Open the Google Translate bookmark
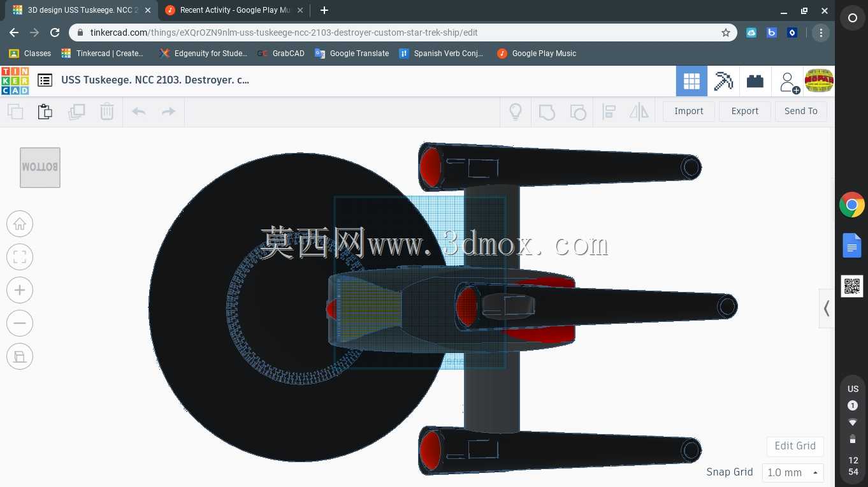The height and width of the screenshot is (487, 868). point(352,54)
